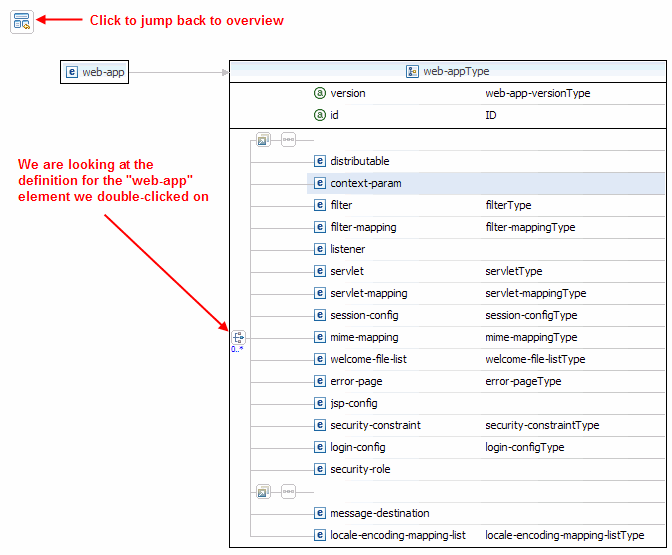Select the servlet element name

click(x=347, y=271)
